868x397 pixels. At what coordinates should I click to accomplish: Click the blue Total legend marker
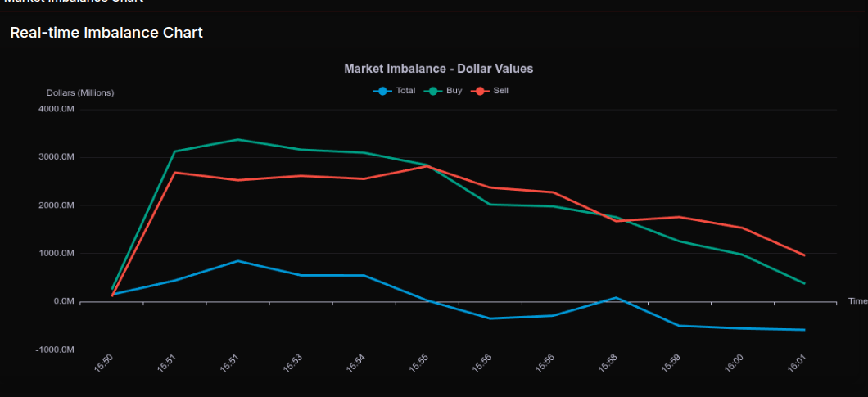coord(382,91)
